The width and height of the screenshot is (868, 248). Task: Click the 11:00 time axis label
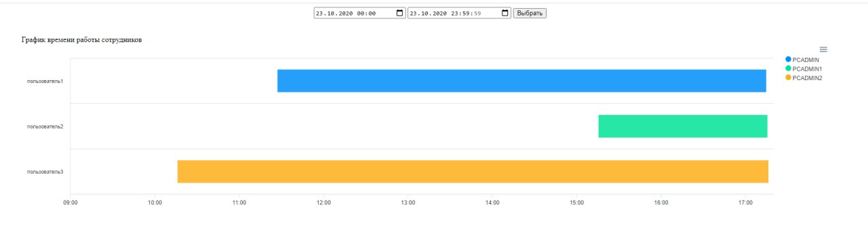pyautogui.click(x=239, y=202)
